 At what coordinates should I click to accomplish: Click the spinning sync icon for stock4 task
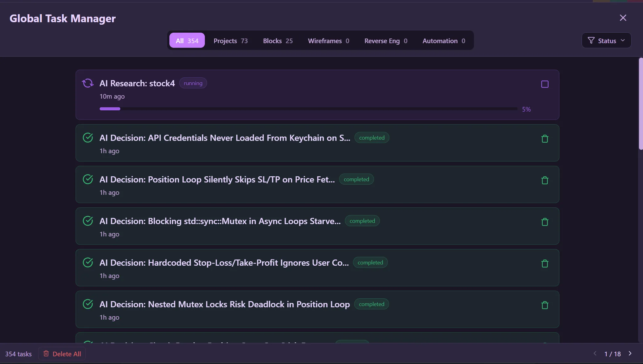coord(88,83)
